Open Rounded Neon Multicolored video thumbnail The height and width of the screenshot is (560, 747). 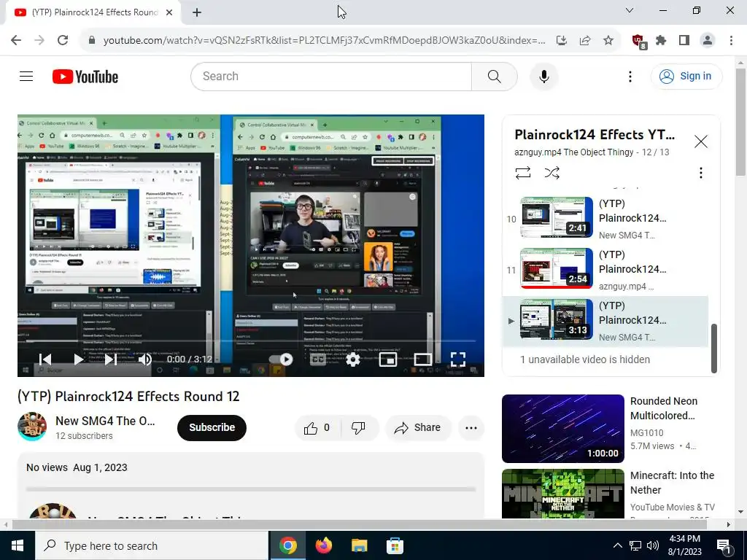pos(562,429)
